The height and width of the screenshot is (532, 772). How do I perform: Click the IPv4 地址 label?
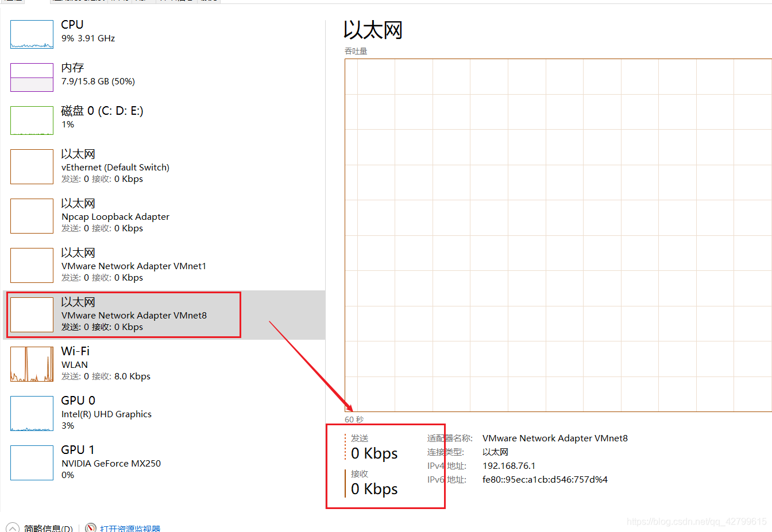447,465
